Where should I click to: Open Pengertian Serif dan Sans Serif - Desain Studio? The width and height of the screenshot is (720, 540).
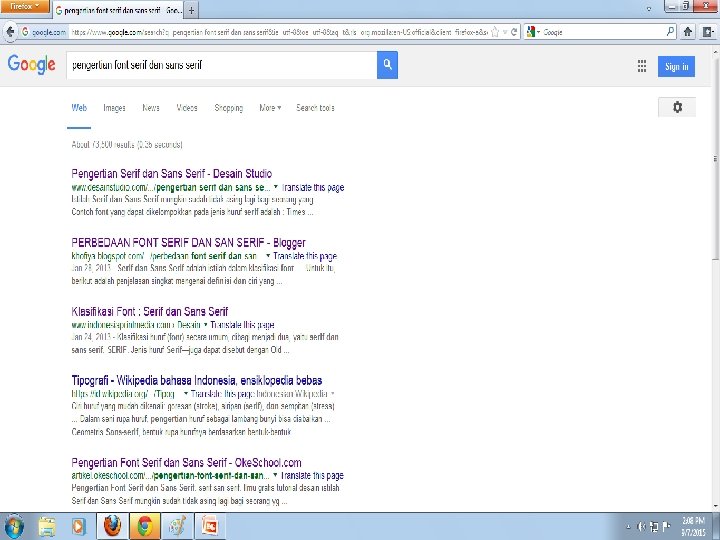coord(172,174)
